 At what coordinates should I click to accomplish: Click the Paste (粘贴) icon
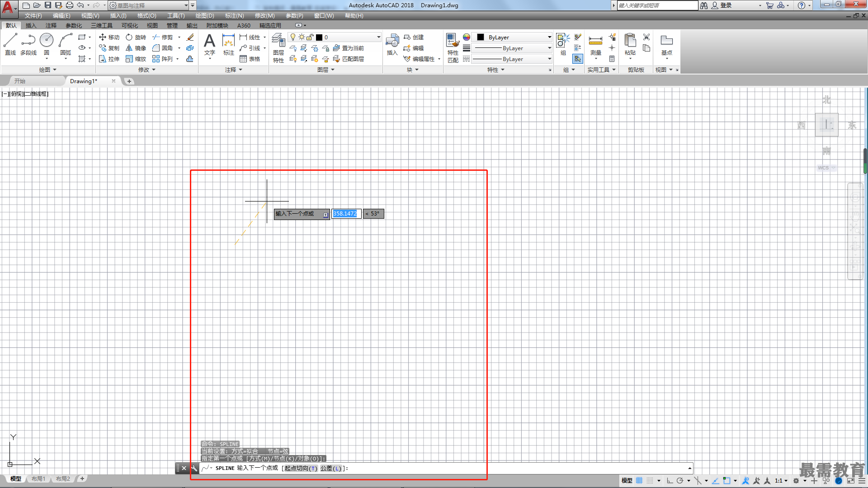click(x=630, y=44)
